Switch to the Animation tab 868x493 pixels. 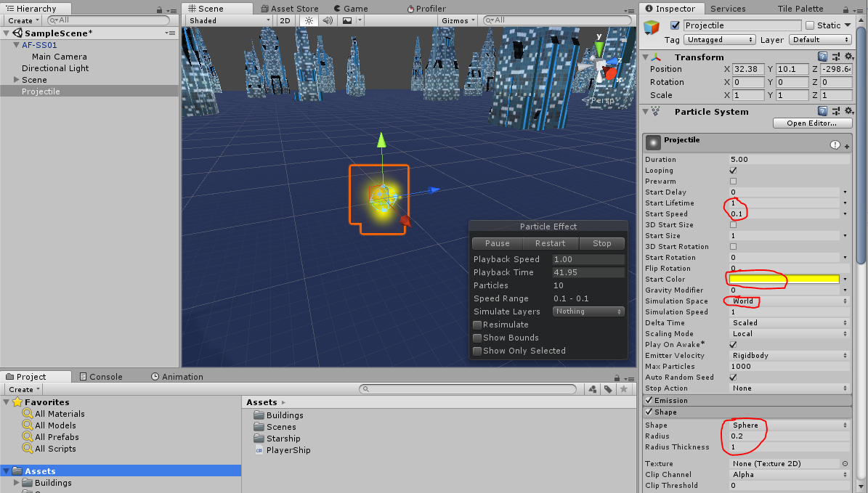tap(177, 377)
